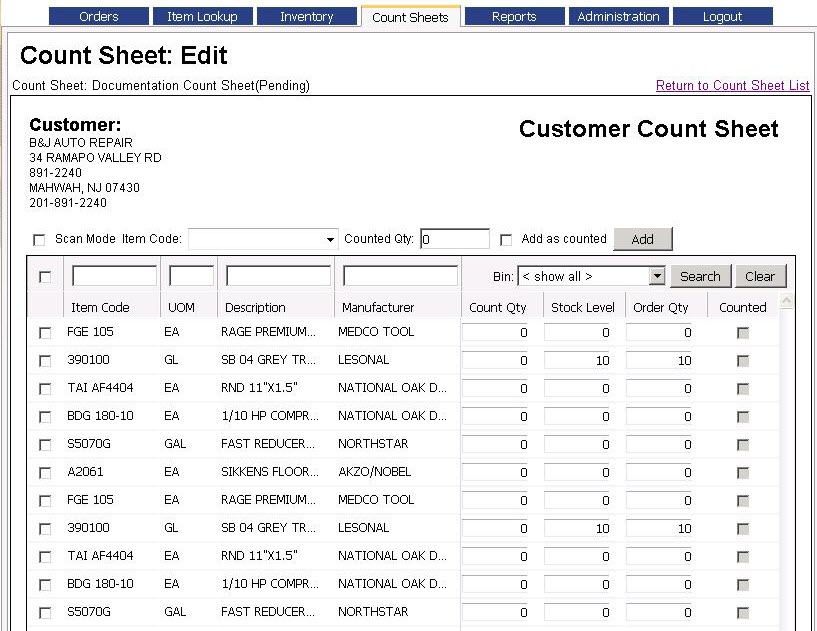Image resolution: width=817 pixels, height=631 pixels.
Task: Enable the Scan Mode checkbox
Action: [x=40, y=240]
